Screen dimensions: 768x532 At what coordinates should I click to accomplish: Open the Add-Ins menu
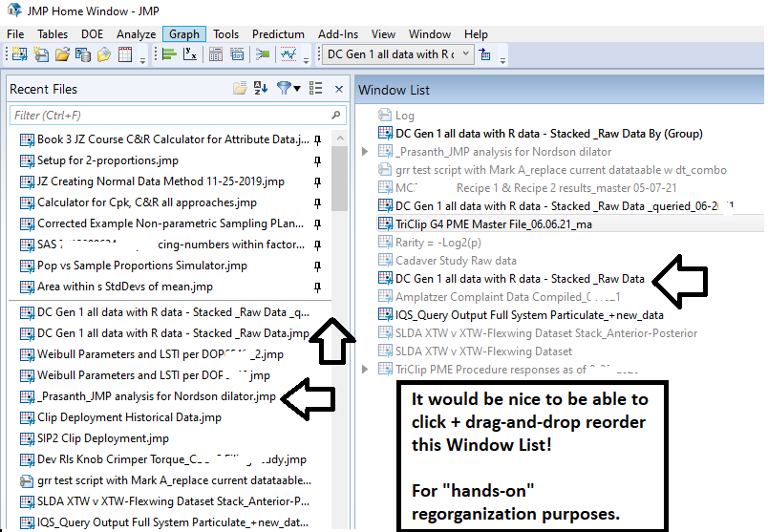338,34
